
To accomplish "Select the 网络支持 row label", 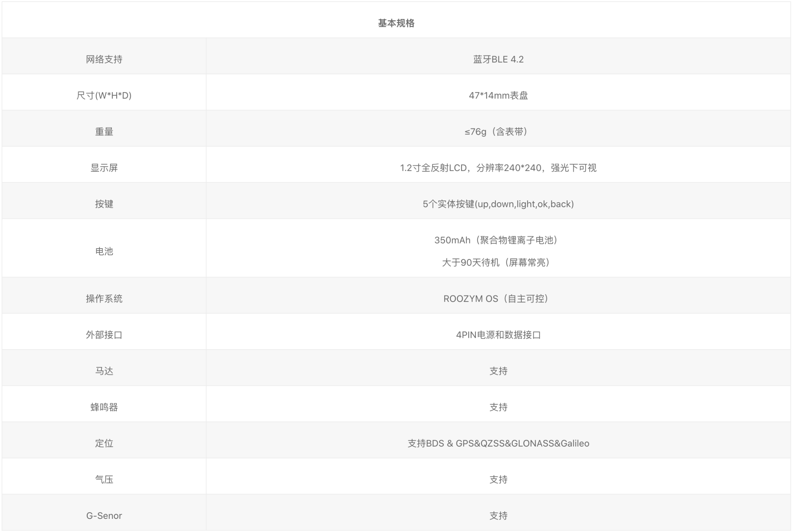I will [104, 60].
